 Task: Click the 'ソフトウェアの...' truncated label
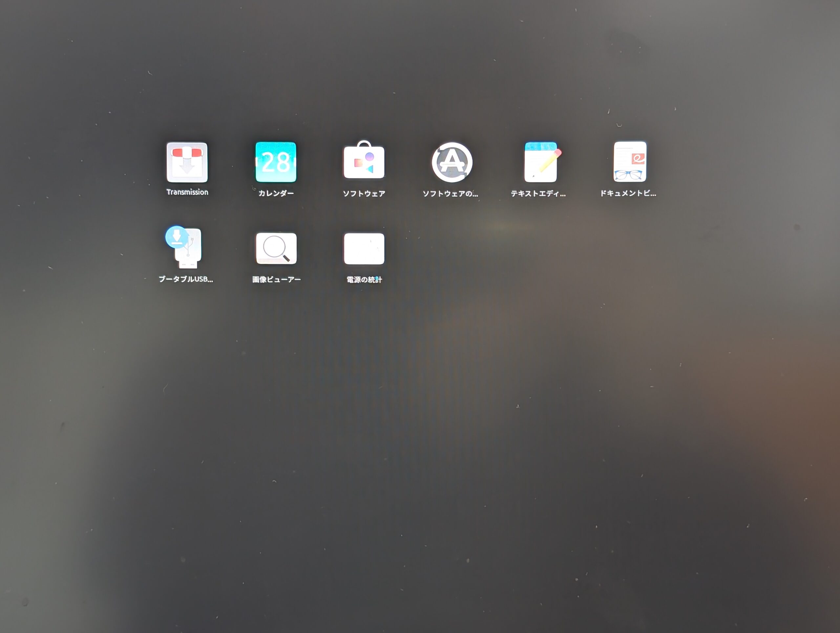click(451, 194)
